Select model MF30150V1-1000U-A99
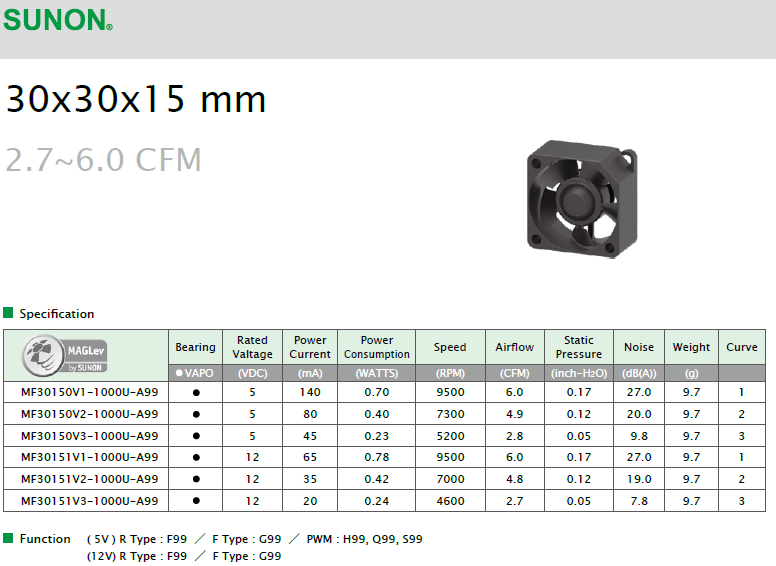 [x=90, y=392]
